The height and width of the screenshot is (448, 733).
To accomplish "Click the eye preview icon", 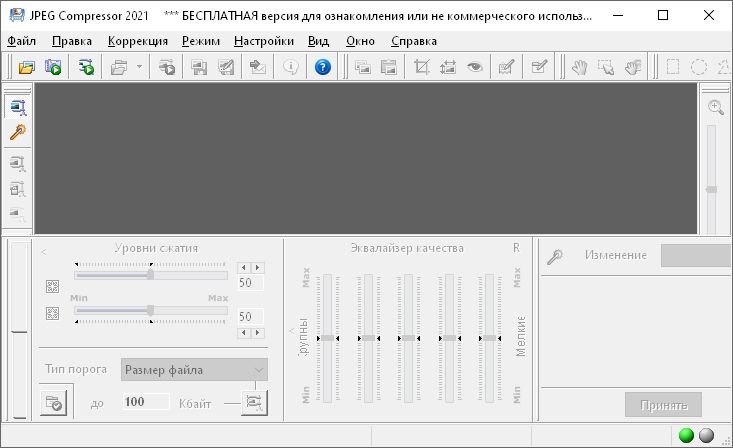I will 474,67.
